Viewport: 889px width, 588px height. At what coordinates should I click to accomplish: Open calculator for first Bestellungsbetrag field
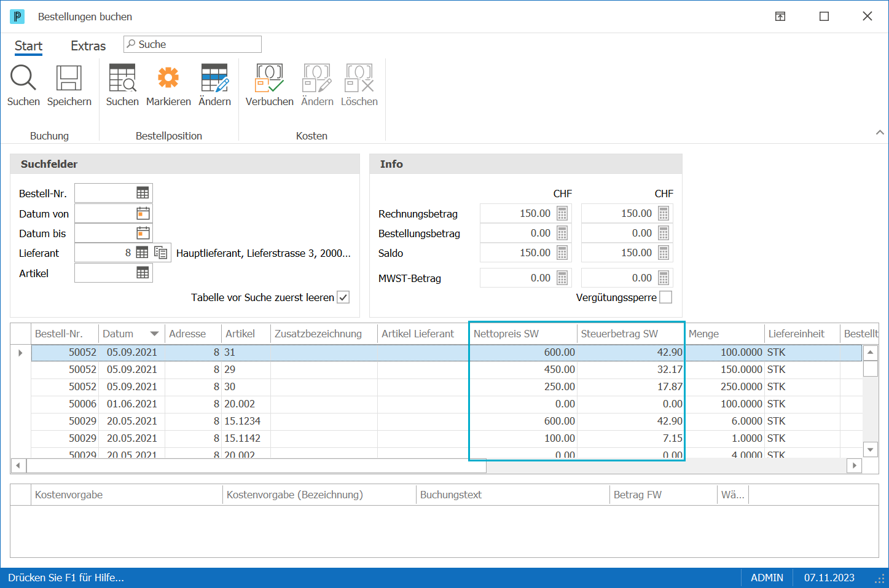(562, 233)
